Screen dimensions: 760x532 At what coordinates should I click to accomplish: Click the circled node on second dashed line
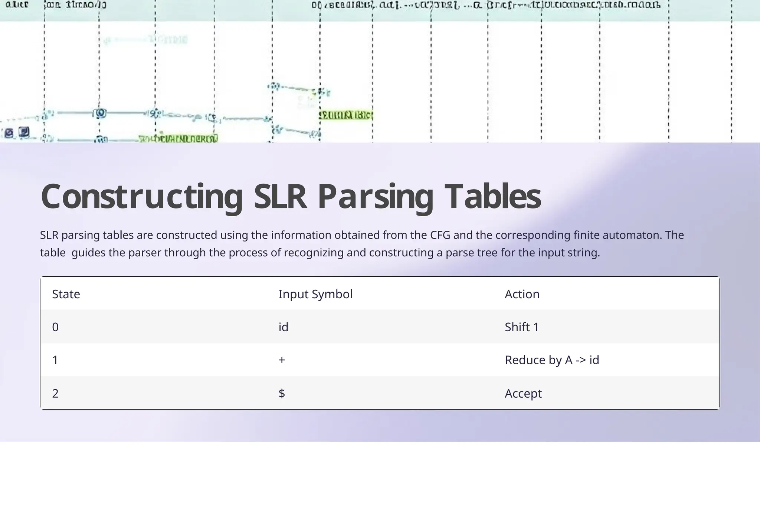(99, 113)
